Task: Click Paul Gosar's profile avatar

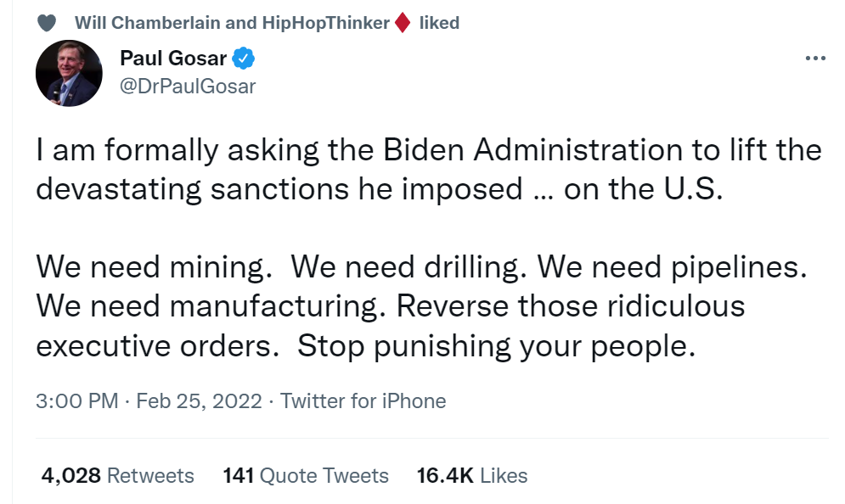Action: pos(69,72)
